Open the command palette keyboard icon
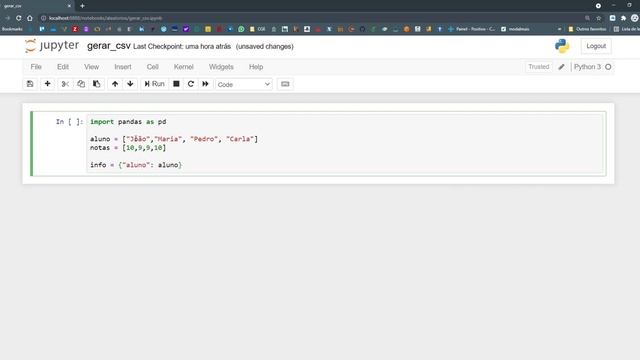Screen dimensions: 640x360 pyautogui.click(x=285, y=84)
